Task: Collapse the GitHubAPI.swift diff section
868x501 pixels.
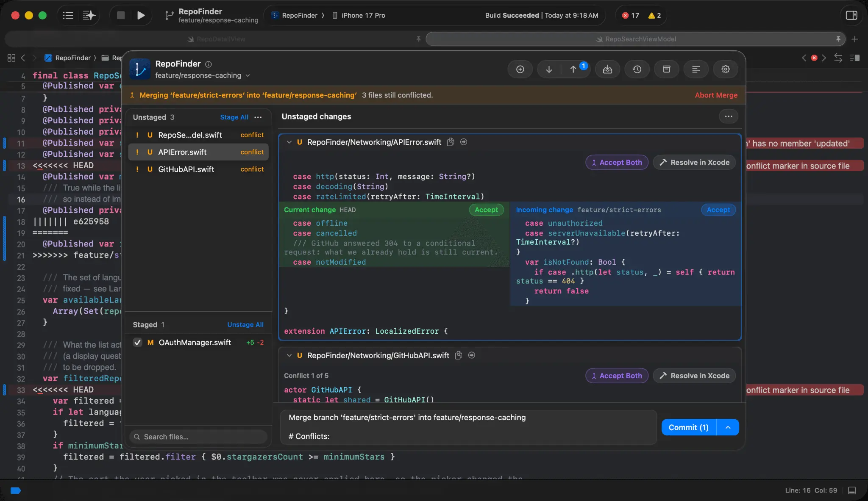Action: [x=289, y=355]
